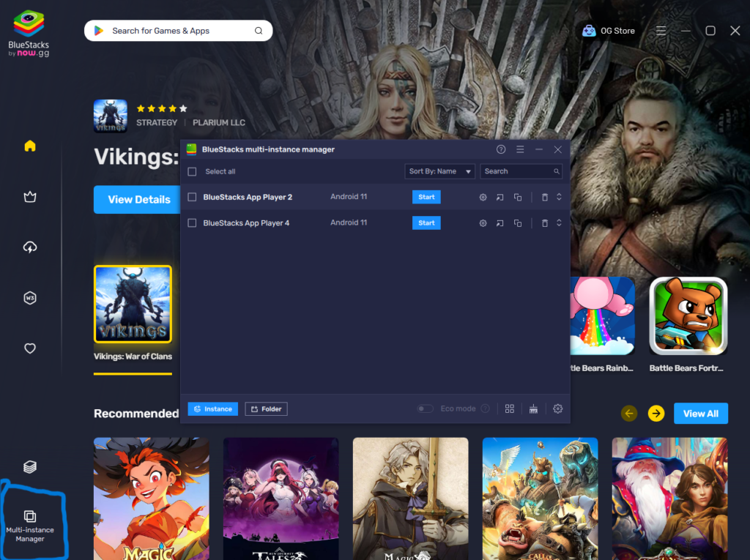Create desktop shortcut for App Player 2
This screenshot has height=560, width=750.
pyautogui.click(x=500, y=197)
